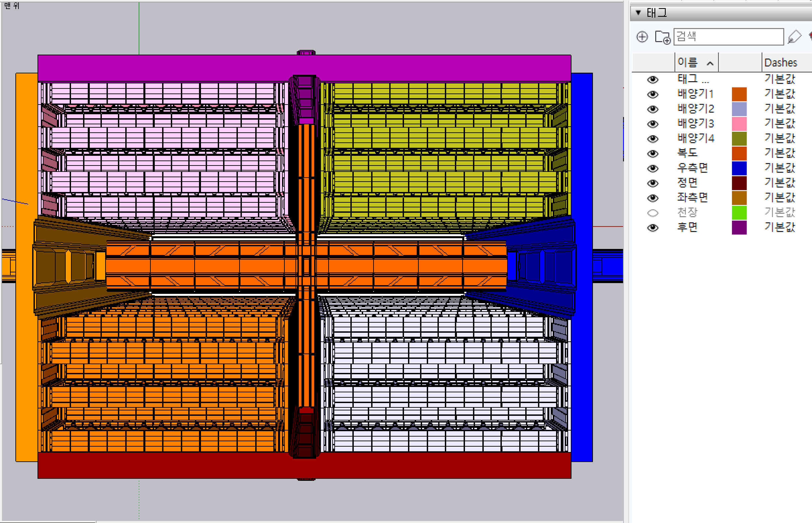The image size is (812, 523).
Task: Click the Add Tag Folder icon
Action: click(x=662, y=37)
